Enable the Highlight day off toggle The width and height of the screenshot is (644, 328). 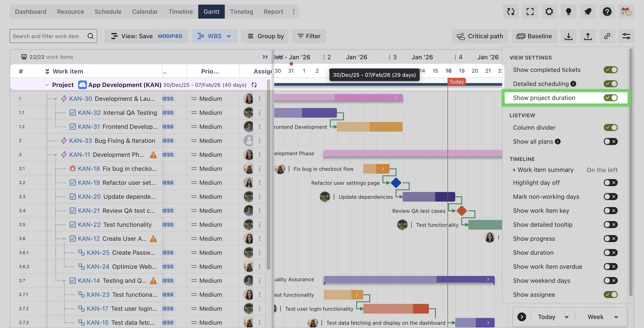pyautogui.click(x=610, y=183)
